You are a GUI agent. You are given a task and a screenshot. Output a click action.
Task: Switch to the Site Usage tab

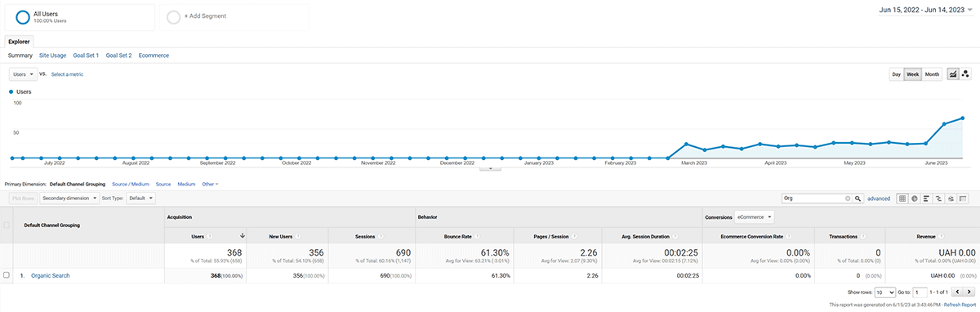click(x=53, y=55)
